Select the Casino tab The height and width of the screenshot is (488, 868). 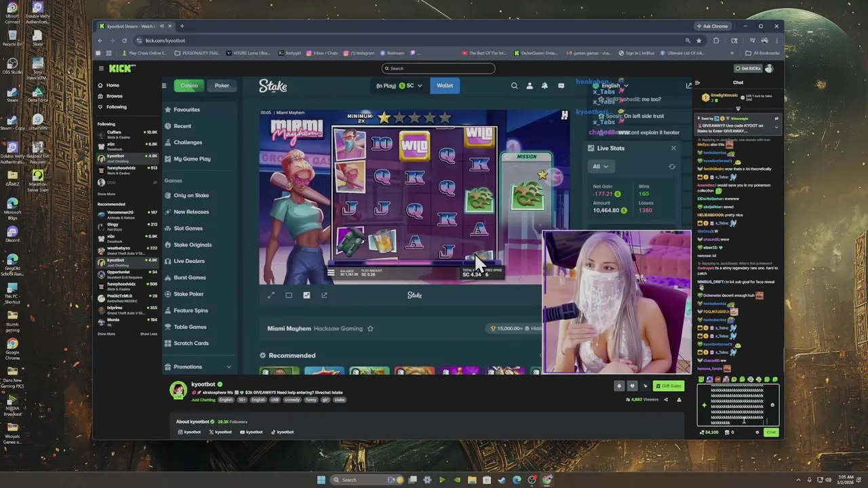[189, 85]
